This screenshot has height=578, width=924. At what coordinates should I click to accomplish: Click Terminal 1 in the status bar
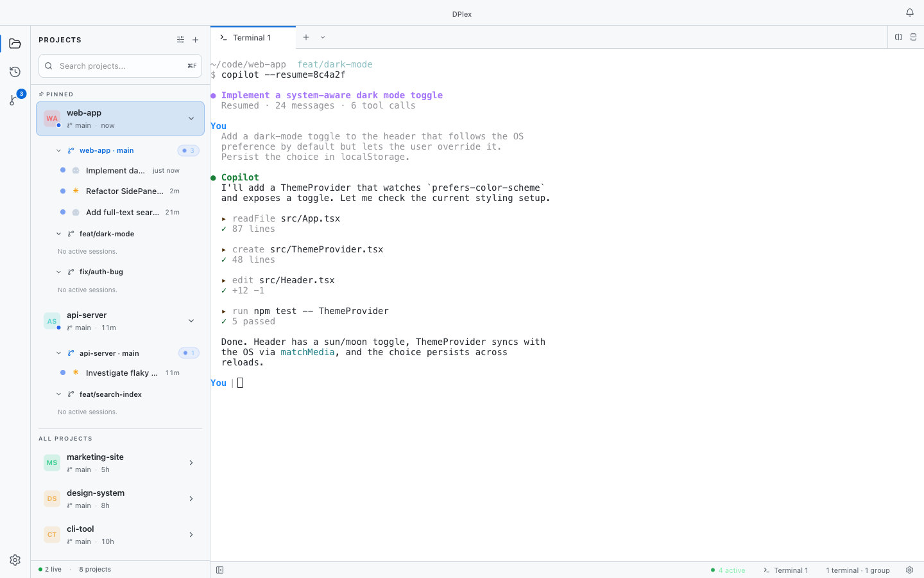pyautogui.click(x=786, y=570)
